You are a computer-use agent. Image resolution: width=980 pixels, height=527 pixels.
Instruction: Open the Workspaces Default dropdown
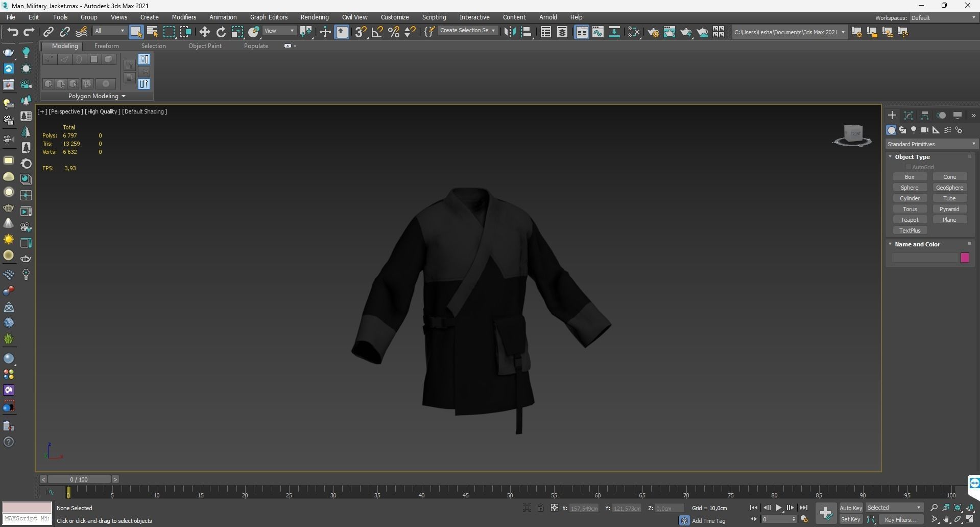[x=943, y=18]
